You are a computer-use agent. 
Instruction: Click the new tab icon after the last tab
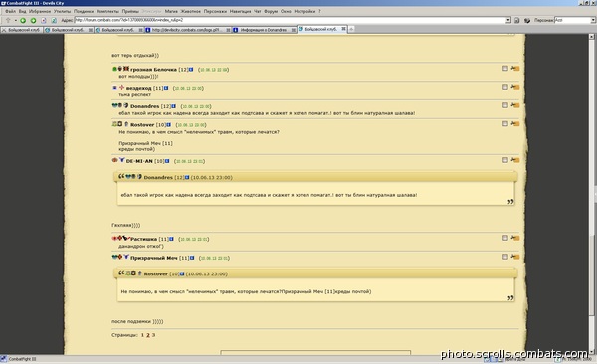pos(351,29)
